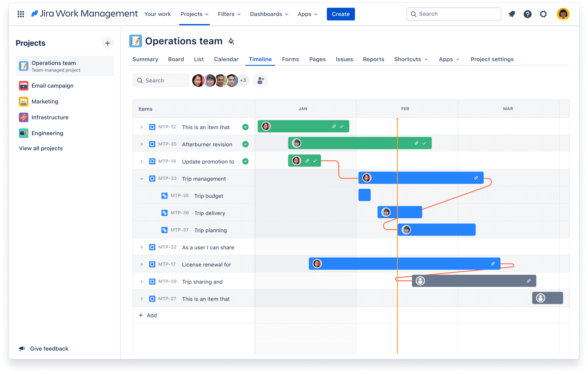Click link icon on Trip management bar
588x374 pixels.
click(476, 178)
